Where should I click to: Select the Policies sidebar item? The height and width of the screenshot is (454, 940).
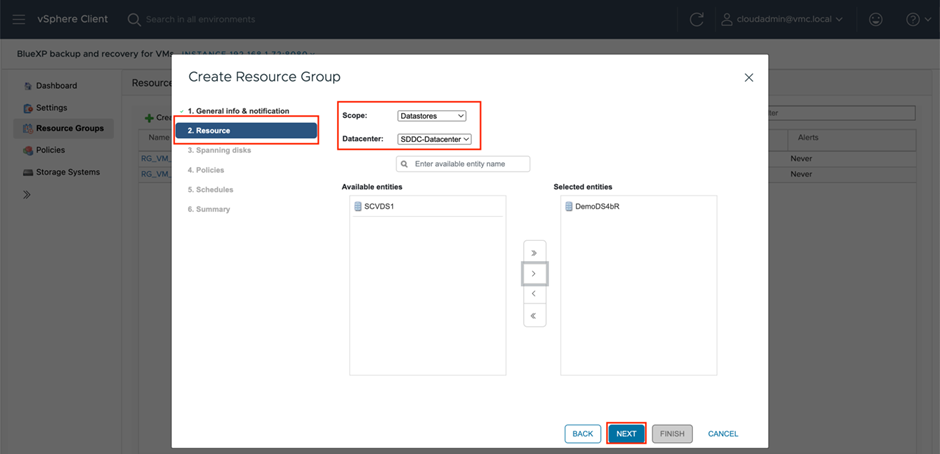point(50,150)
